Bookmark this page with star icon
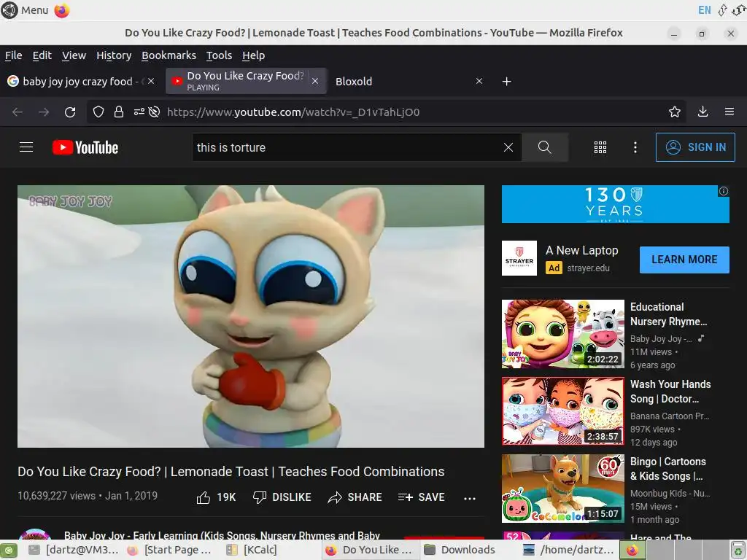Viewport: 747px width, 560px height. point(675,112)
